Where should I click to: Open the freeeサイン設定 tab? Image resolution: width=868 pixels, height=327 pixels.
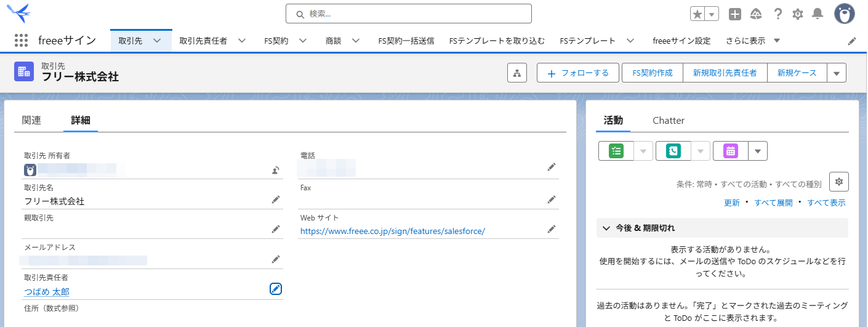[x=681, y=41]
